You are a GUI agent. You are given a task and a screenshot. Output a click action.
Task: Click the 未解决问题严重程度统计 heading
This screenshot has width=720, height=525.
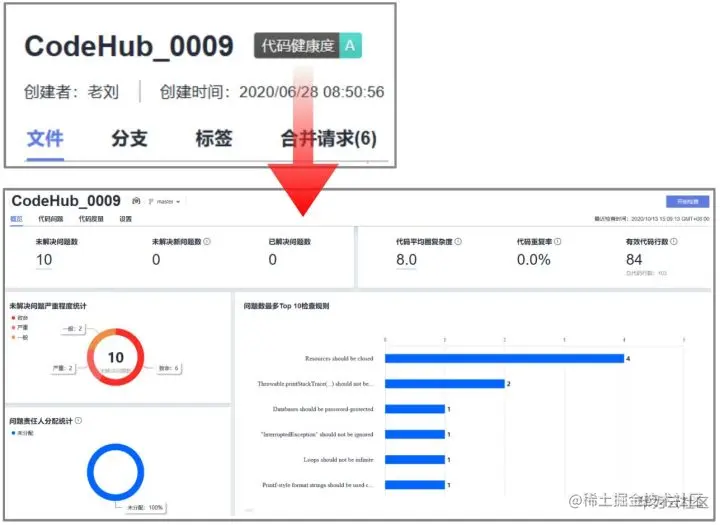48,306
